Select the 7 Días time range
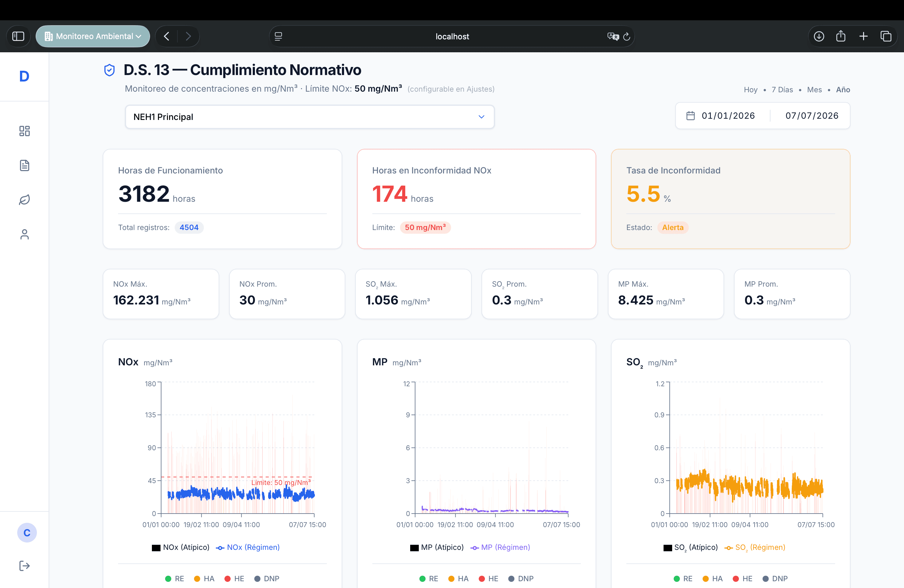The width and height of the screenshot is (904, 588). [782, 89]
